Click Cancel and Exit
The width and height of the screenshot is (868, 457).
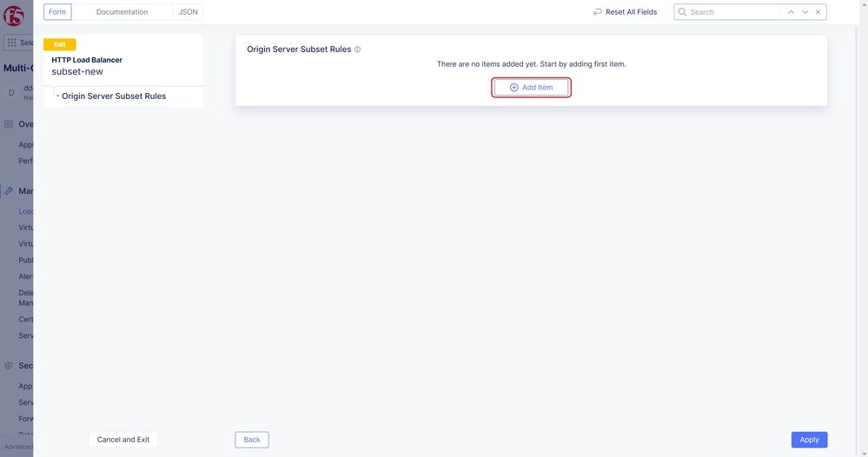[123, 440]
